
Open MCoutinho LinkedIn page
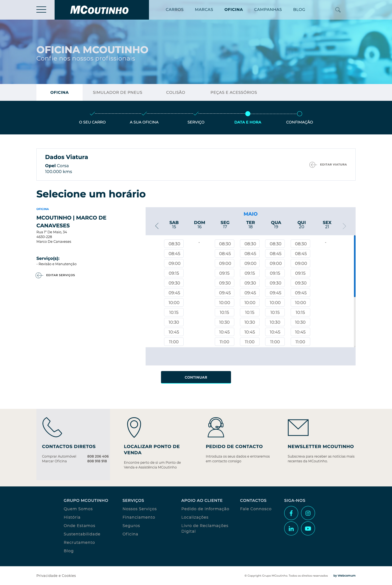(291, 528)
